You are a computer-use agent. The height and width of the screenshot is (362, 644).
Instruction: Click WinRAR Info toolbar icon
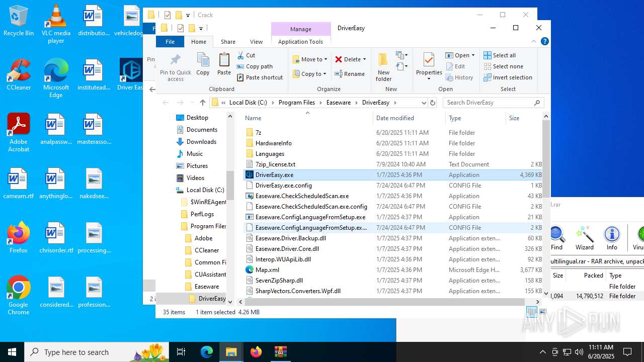pos(612,238)
